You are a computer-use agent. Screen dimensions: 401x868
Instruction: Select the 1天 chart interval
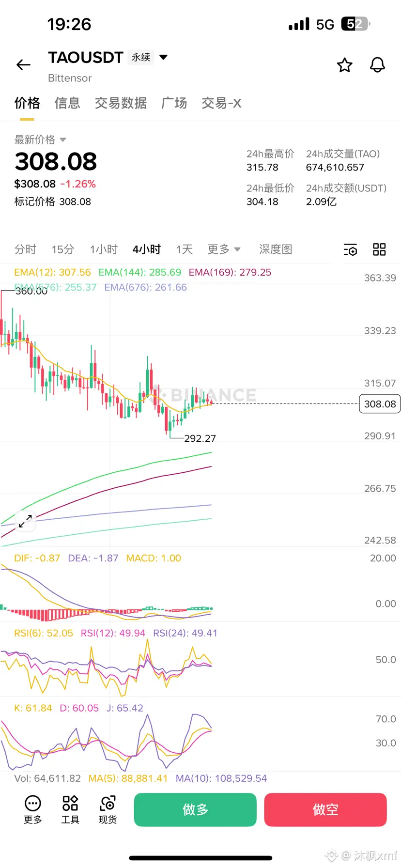point(185,249)
